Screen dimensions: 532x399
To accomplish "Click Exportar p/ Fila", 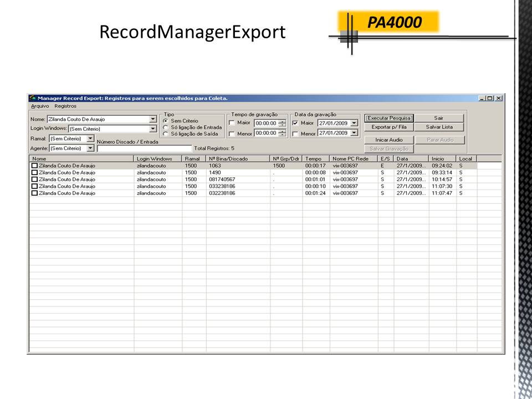I will pyautogui.click(x=390, y=126).
